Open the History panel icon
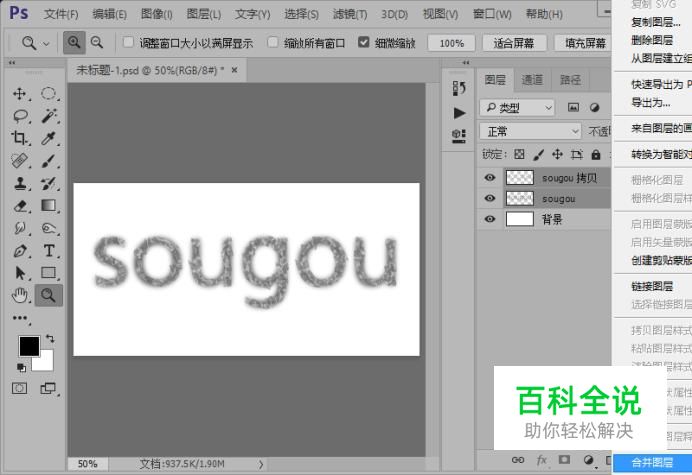 pyautogui.click(x=459, y=88)
